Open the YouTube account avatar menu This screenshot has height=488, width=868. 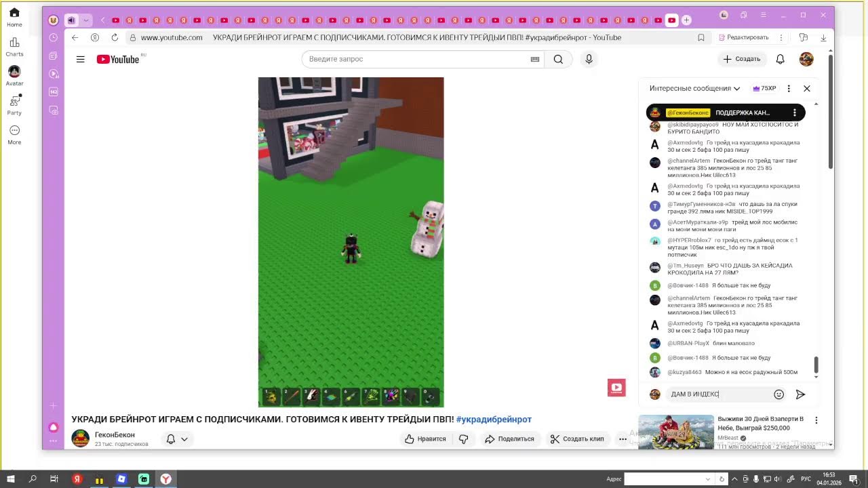click(x=806, y=59)
